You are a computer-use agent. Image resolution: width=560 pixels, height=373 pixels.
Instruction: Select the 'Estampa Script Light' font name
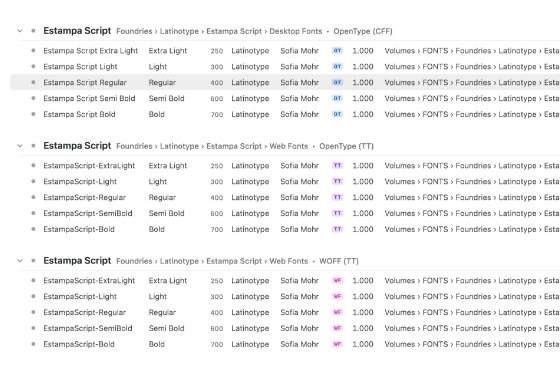coord(80,66)
